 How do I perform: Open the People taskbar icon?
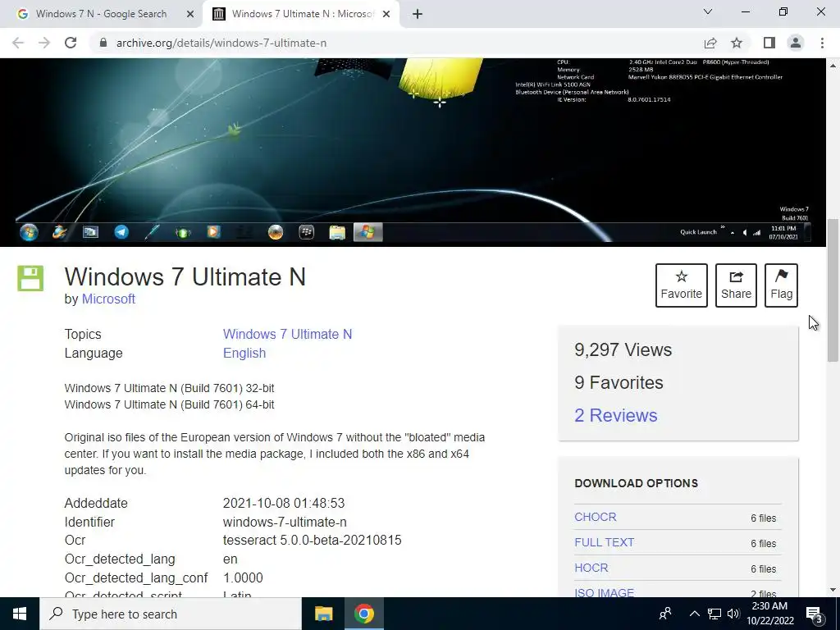pyautogui.click(x=665, y=614)
